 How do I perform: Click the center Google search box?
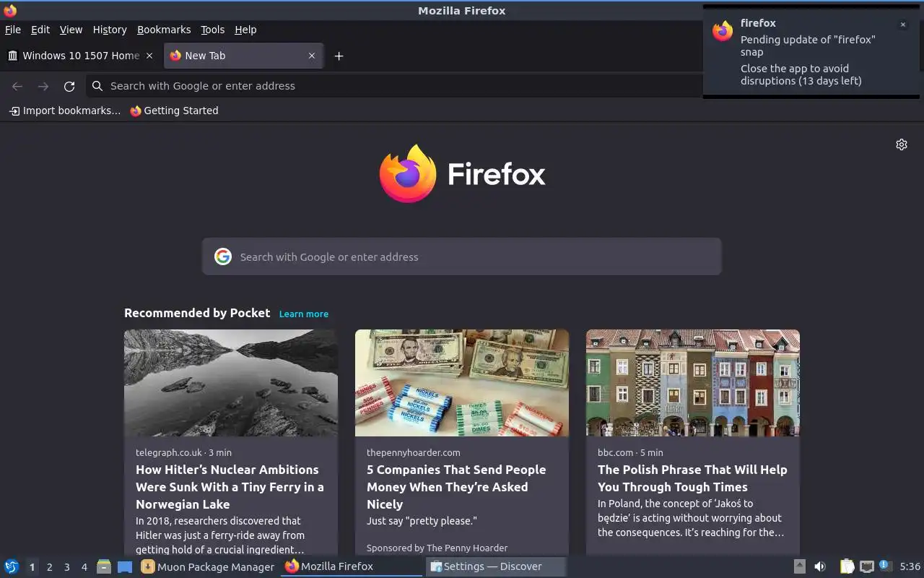click(462, 256)
